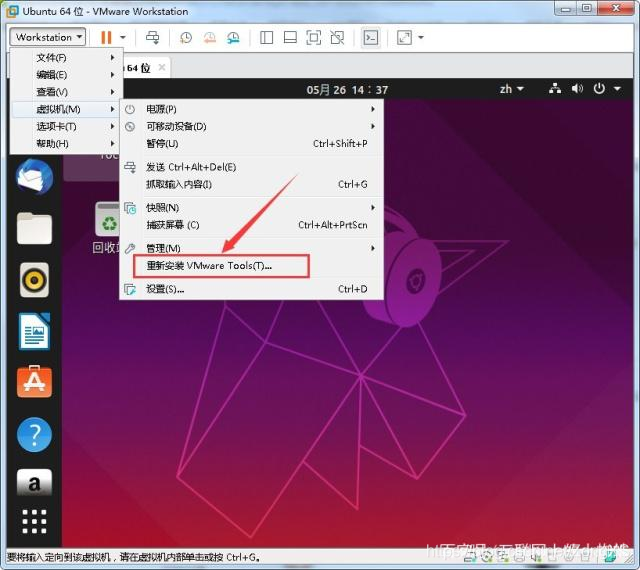Take a snapshot using the clock snapshot icon
640x570 pixels.
tap(186, 38)
